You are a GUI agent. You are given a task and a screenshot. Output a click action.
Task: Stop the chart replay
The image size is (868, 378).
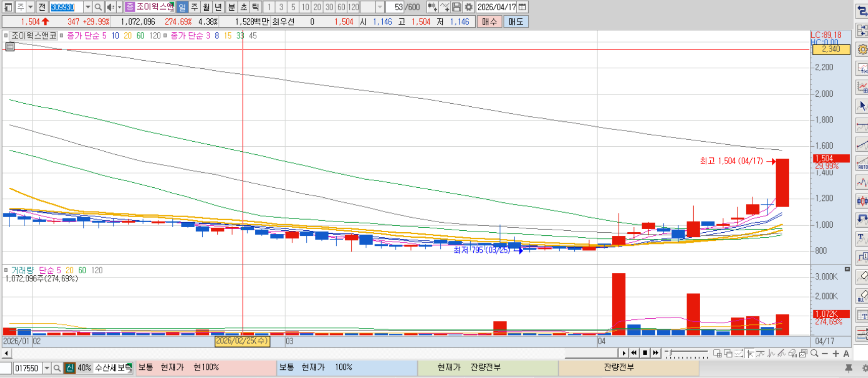(645, 353)
